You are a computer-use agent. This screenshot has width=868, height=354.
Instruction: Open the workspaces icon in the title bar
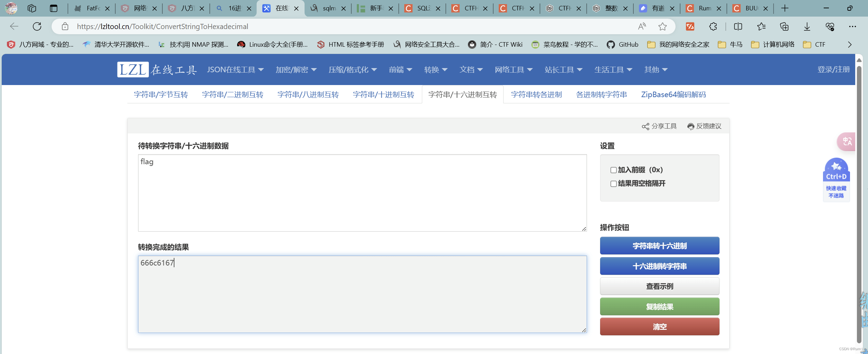pos(32,8)
